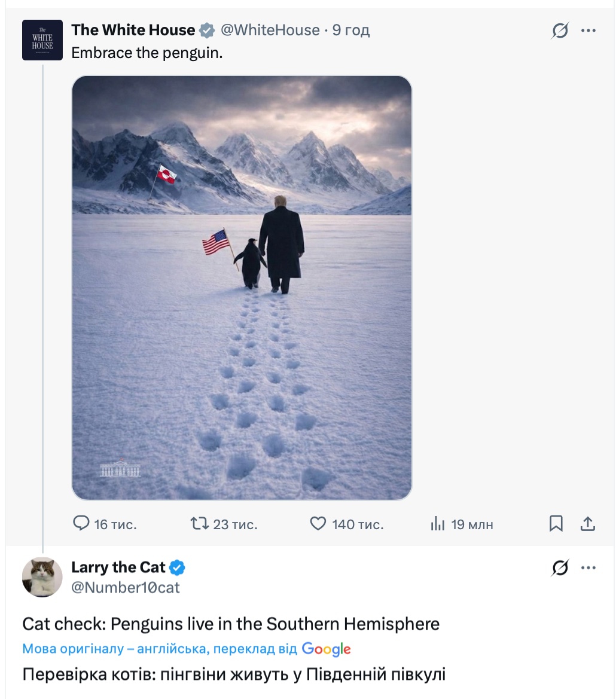Go to the @WhiteHouse handle

(270, 30)
